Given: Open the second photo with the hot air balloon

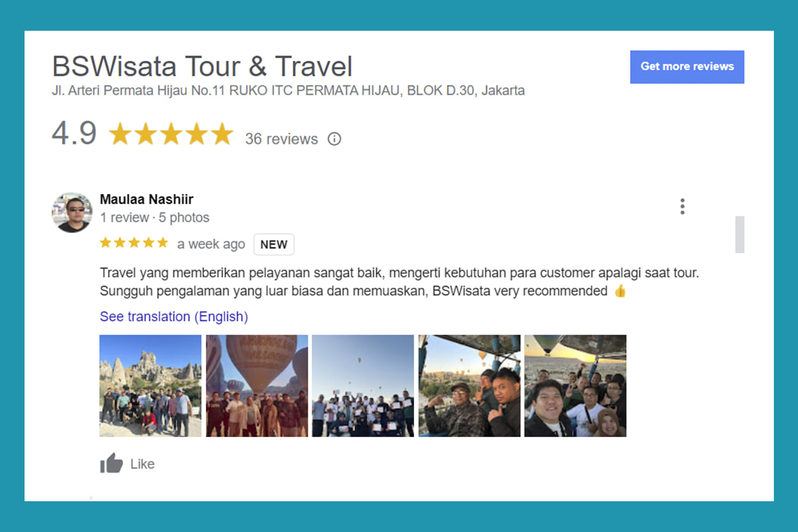Looking at the screenshot, I should [257, 386].
